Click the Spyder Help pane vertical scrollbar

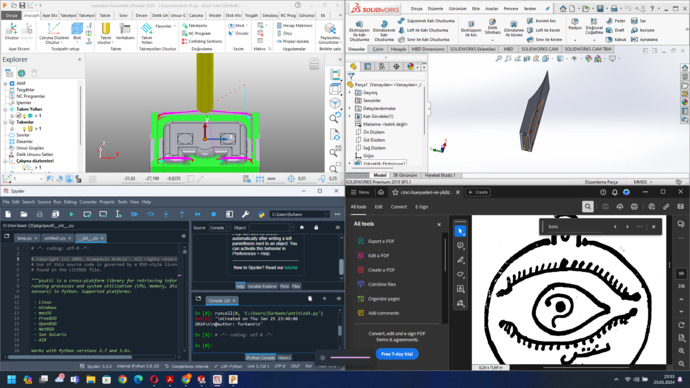click(x=341, y=267)
